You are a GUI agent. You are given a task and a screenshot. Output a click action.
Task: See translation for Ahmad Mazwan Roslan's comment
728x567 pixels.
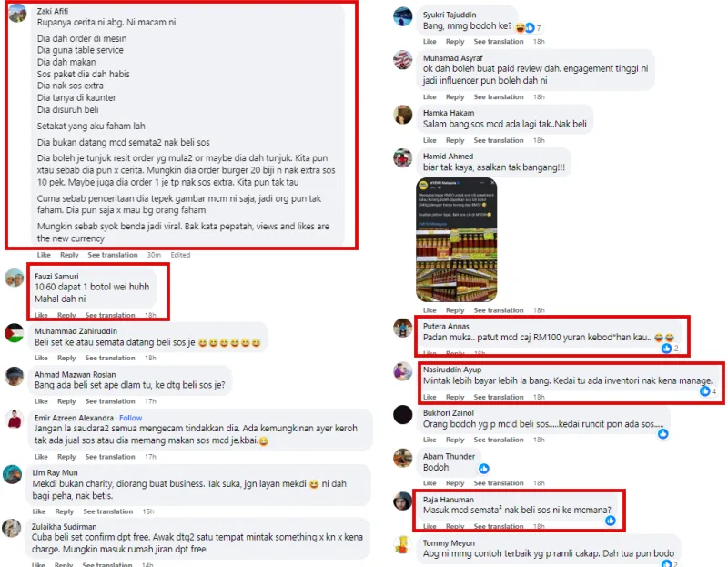[110, 401]
